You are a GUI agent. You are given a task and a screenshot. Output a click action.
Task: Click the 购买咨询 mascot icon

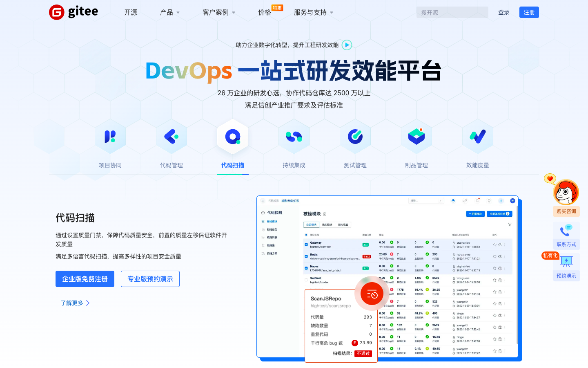(x=566, y=193)
